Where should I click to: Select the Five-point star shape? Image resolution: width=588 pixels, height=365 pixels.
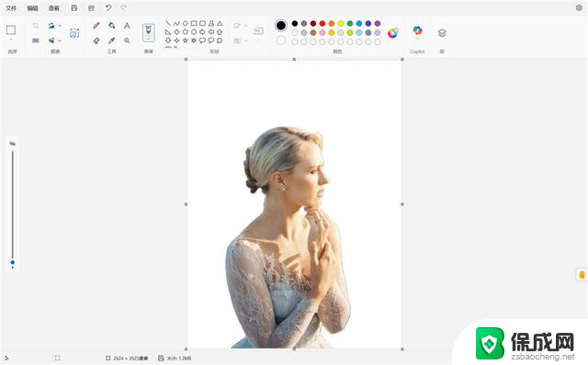[x=186, y=40]
